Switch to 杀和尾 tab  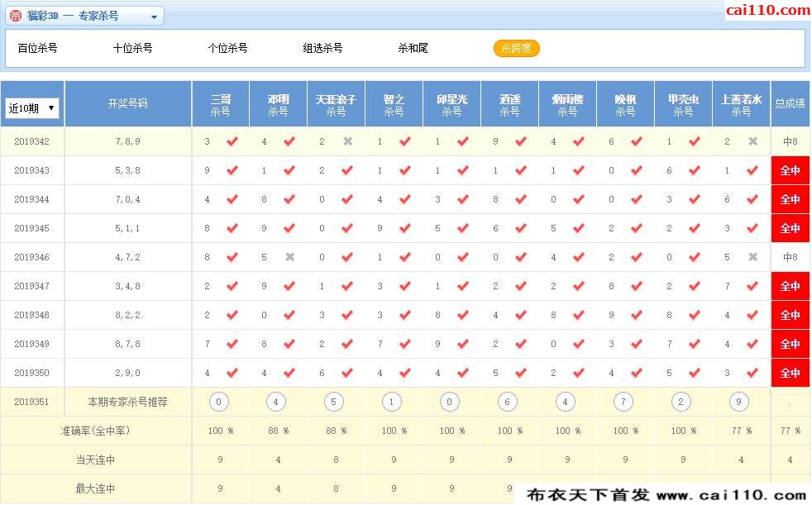click(x=413, y=48)
